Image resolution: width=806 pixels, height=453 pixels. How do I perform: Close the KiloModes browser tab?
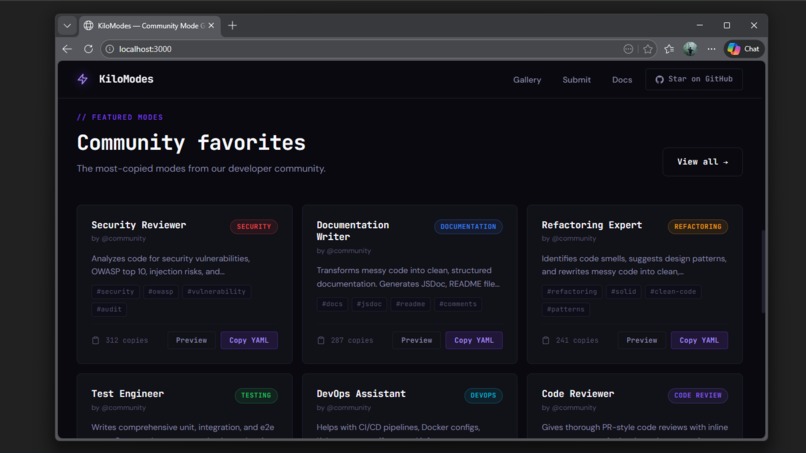(211, 25)
